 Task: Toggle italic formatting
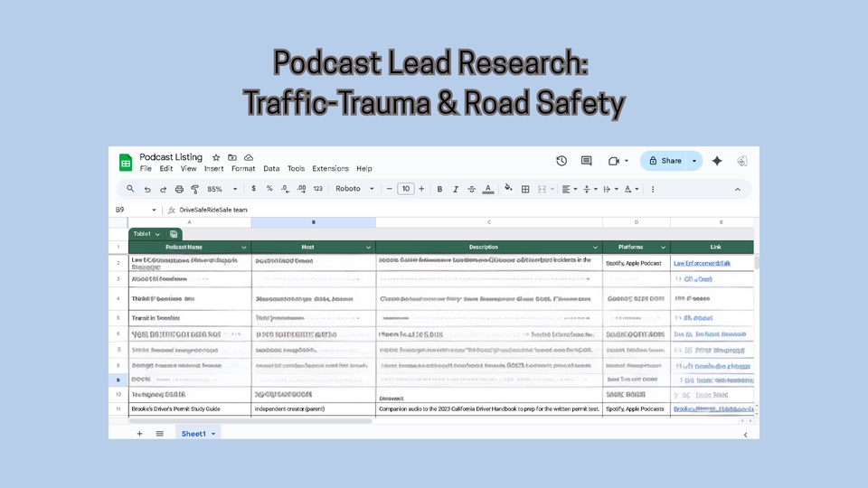click(456, 190)
